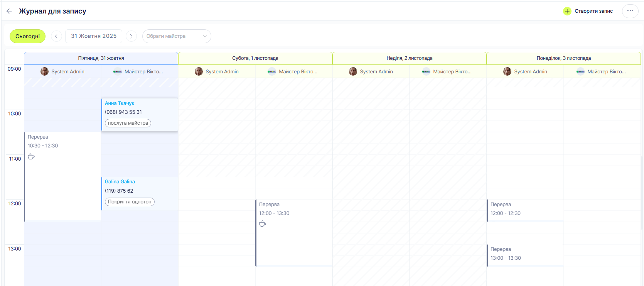The width and height of the screenshot is (644, 286).
Task: Click System Admin avatar under П'ятниця, 31 жовтня
Action: tap(45, 71)
